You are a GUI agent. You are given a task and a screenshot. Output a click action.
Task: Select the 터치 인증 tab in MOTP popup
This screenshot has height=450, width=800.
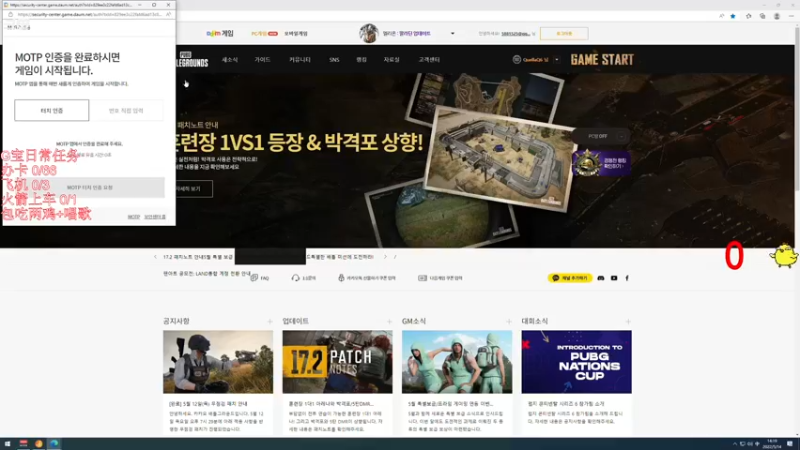tap(52, 110)
